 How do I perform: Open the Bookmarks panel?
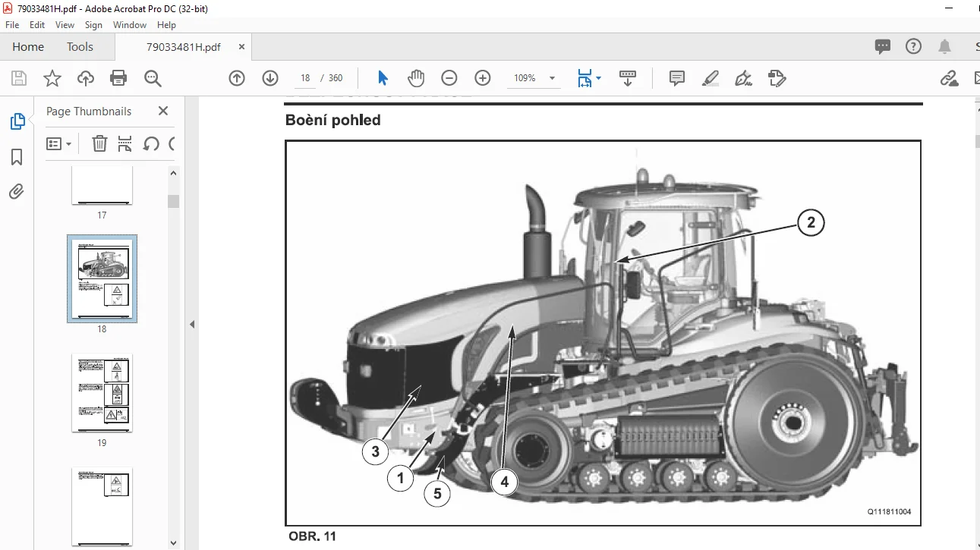tap(17, 157)
